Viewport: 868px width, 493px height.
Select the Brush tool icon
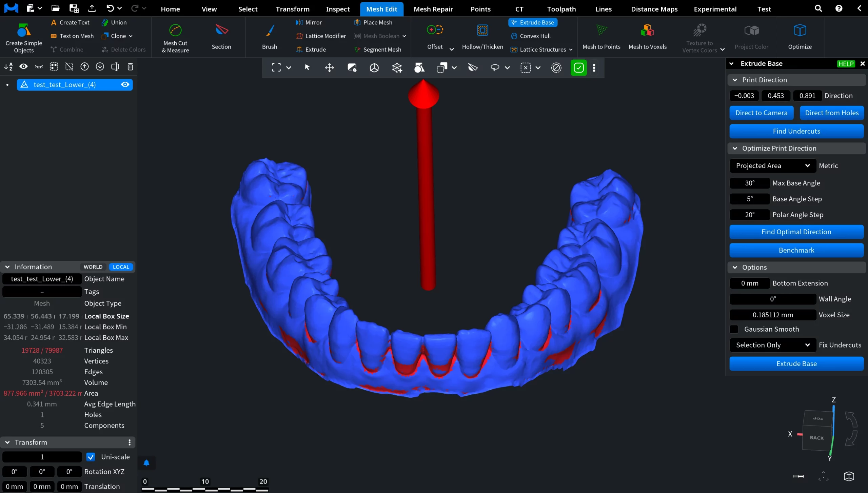(x=270, y=31)
